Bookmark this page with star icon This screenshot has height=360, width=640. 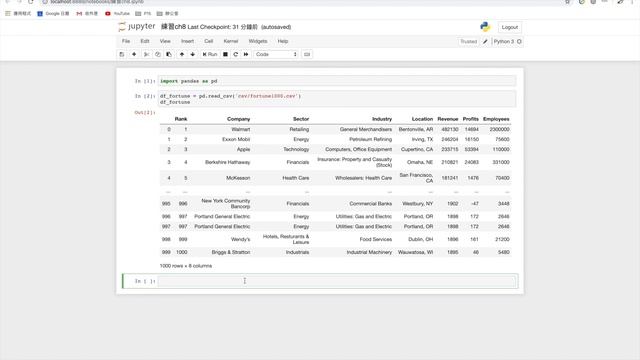(567, 2)
